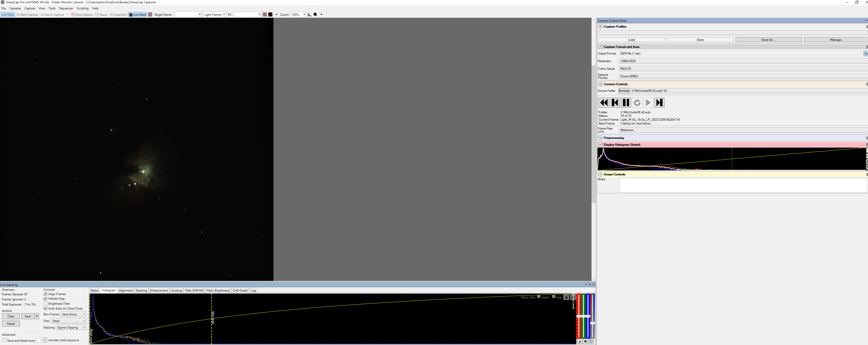Expand the Preprocessing section
This screenshot has height=345, width=868.
click(600, 138)
